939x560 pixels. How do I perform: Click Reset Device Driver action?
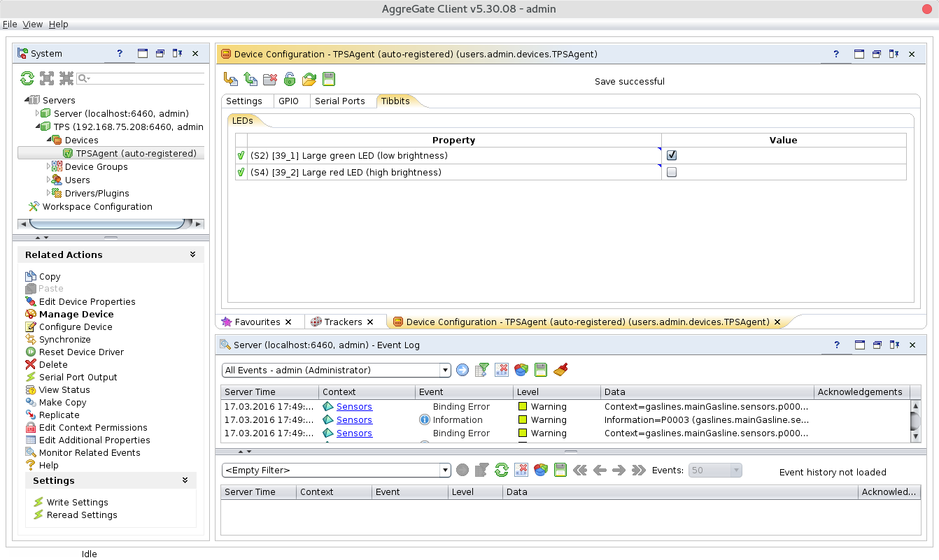point(81,352)
